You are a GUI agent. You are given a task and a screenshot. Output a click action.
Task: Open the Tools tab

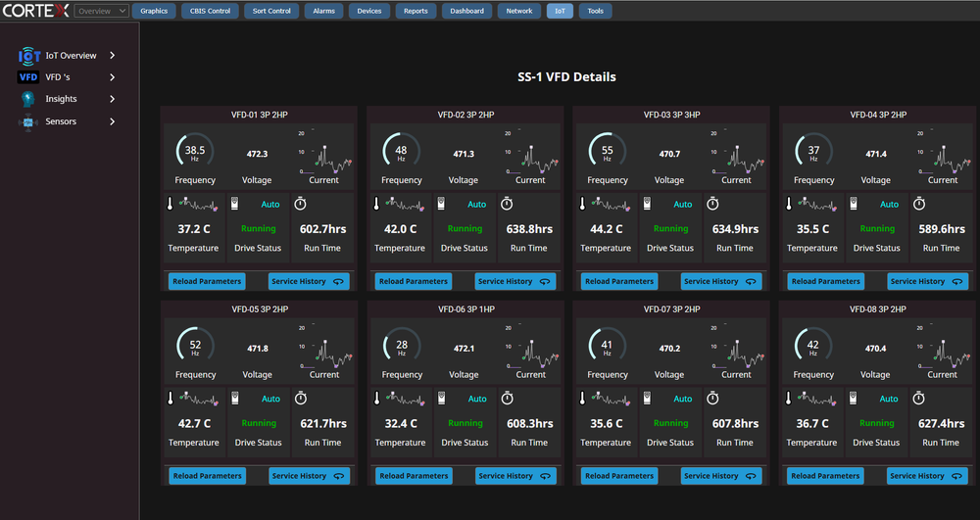point(596,11)
